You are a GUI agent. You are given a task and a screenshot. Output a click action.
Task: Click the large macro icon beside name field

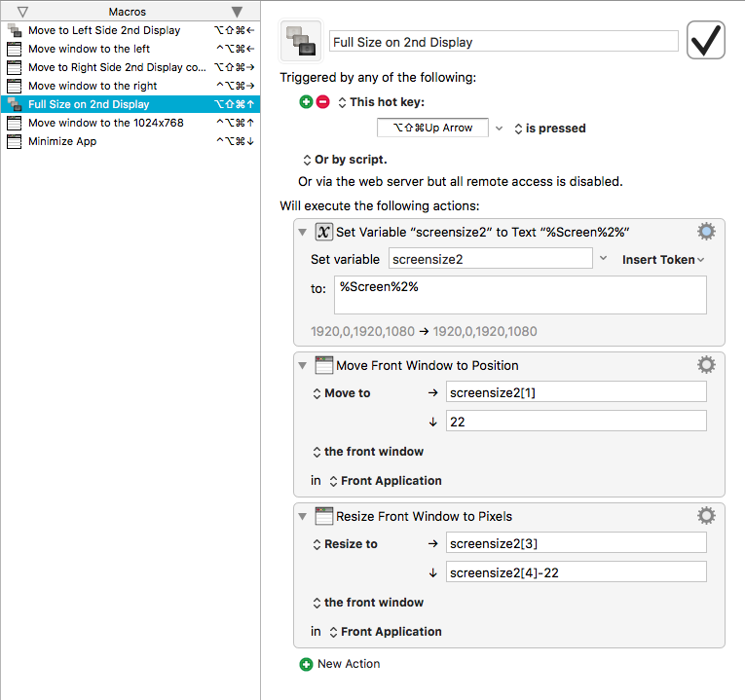click(x=301, y=41)
